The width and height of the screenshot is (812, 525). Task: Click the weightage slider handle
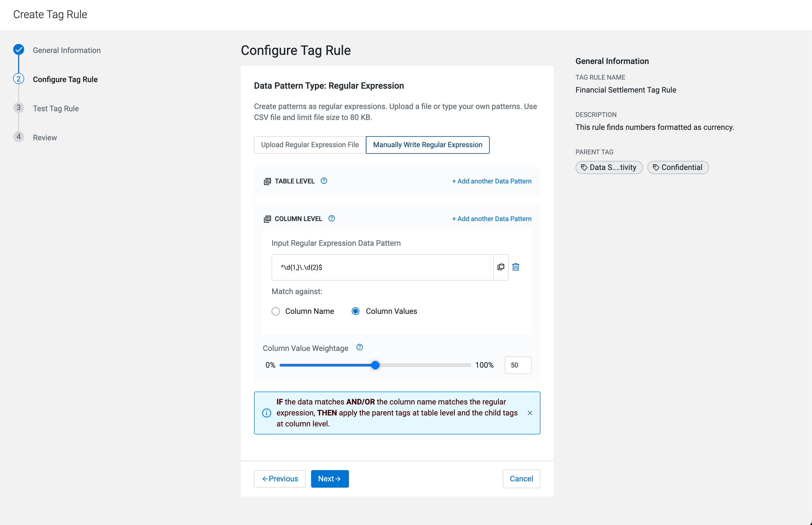(375, 365)
